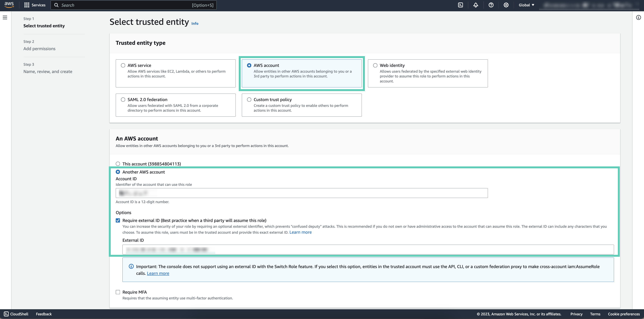Open the Services grid menu
Image resolution: width=644 pixels, height=319 pixels.
tap(35, 5)
